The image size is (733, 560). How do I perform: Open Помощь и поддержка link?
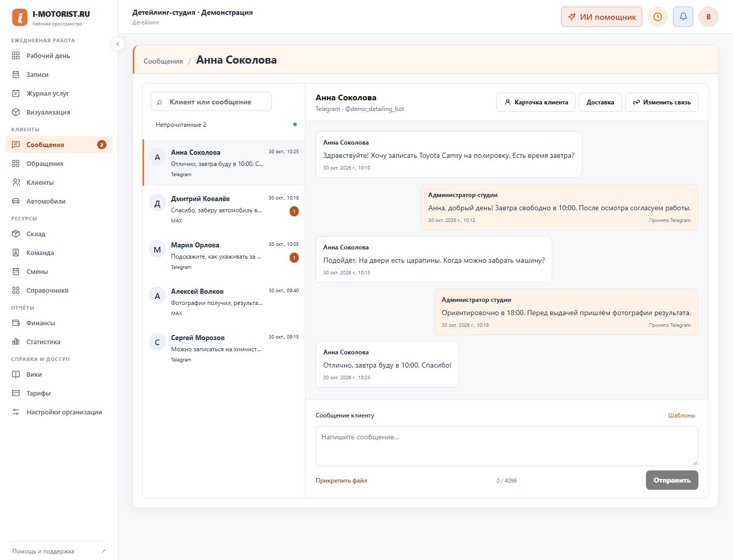coord(59,551)
